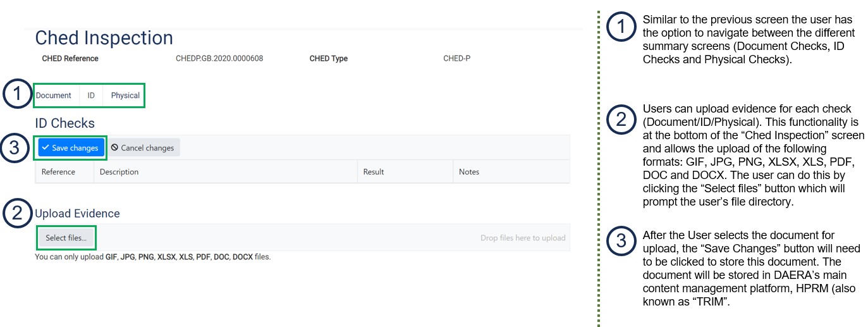Click numbered circle 1 beside the Document tab
Screen dimensions: 868x327
17,96
